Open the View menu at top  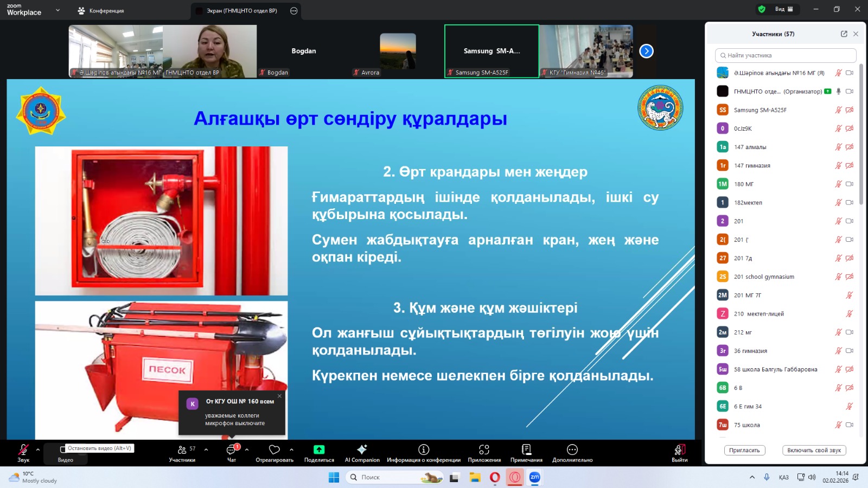click(x=783, y=9)
